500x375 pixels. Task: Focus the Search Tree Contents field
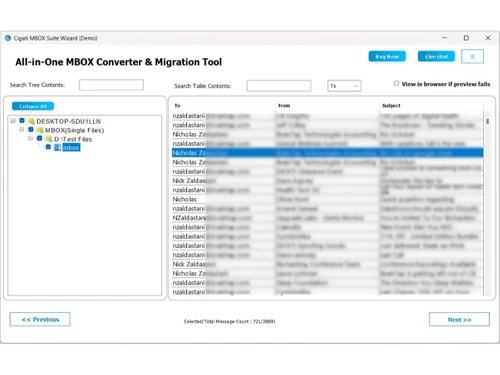(x=111, y=85)
